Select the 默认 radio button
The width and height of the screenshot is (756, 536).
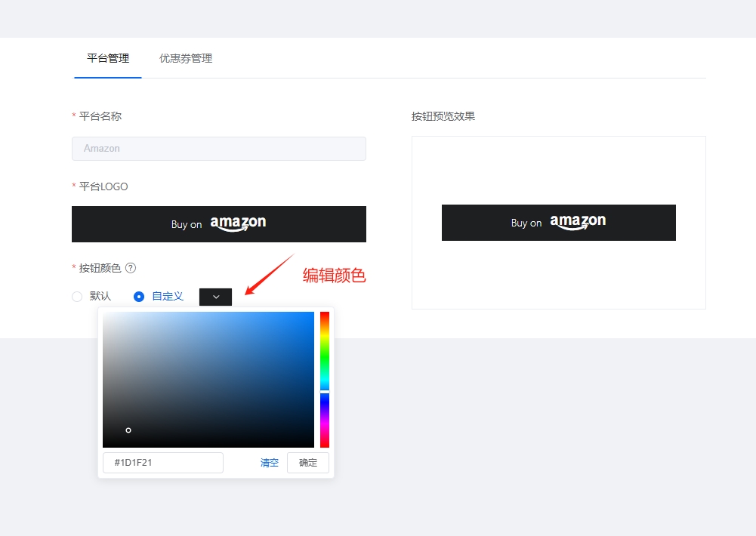(x=77, y=297)
